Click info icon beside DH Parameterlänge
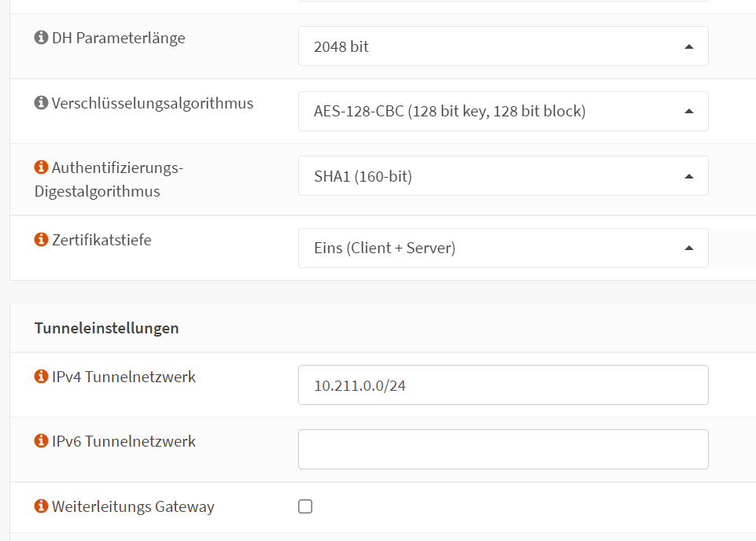The width and height of the screenshot is (756, 541). tap(42, 38)
